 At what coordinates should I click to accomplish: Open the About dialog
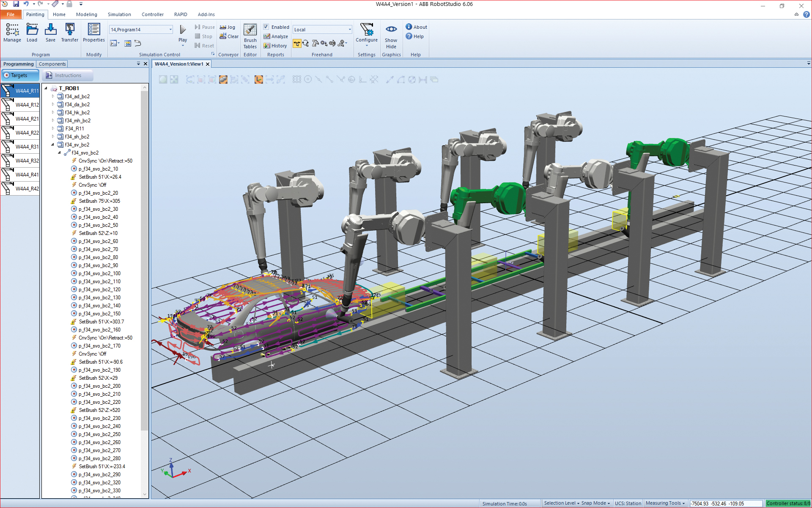[x=417, y=27]
